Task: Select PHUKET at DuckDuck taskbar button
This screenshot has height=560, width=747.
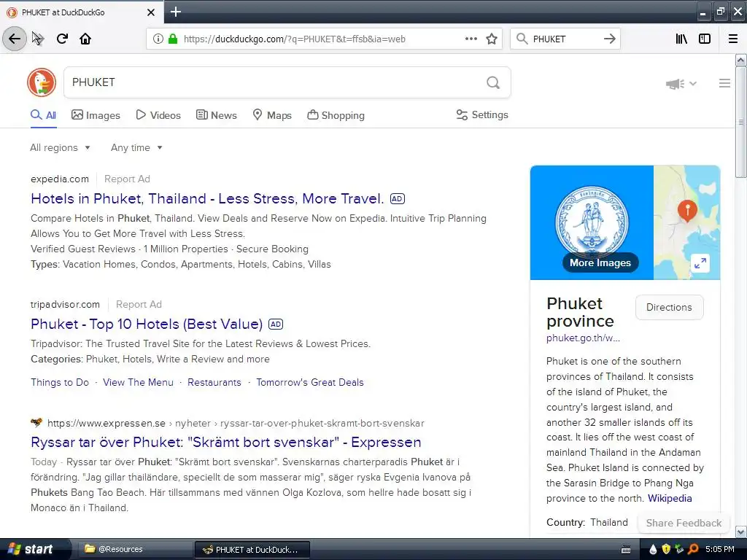Action: click(252, 550)
